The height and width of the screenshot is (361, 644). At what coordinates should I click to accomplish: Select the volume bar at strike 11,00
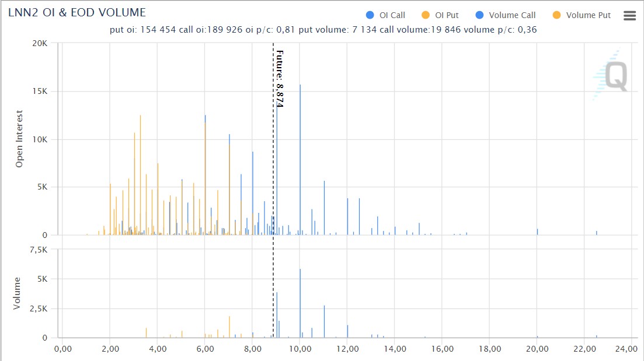tap(324, 321)
